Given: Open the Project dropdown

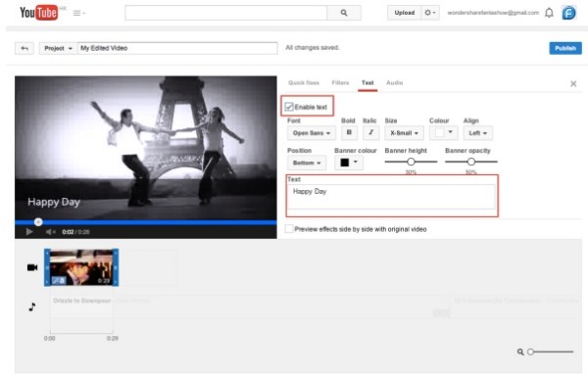Looking at the screenshot, I should click(x=58, y=48).
